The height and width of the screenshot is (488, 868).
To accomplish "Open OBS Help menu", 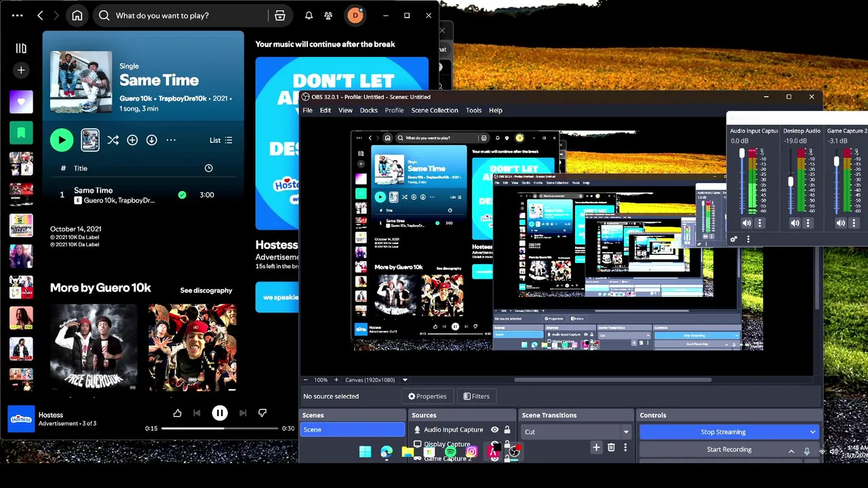I will point(496,110).
